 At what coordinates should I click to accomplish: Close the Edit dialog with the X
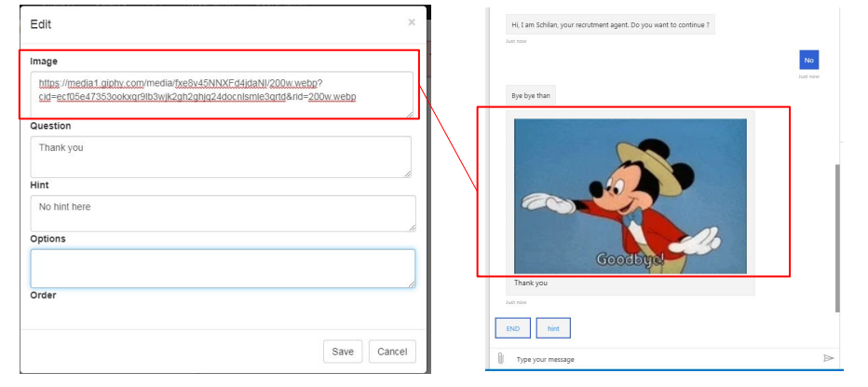pyautogui.click(x=412, y=22)
